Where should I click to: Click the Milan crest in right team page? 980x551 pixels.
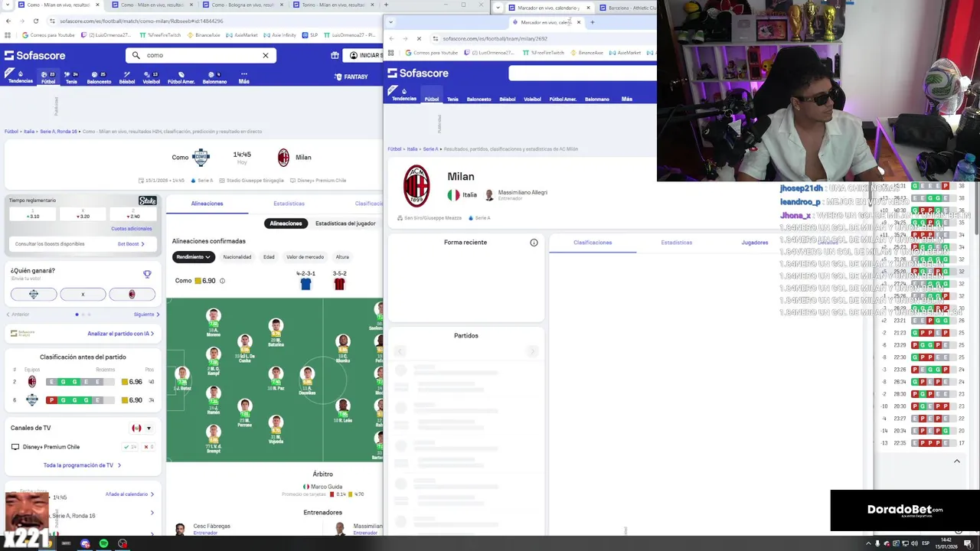[416, 186]
